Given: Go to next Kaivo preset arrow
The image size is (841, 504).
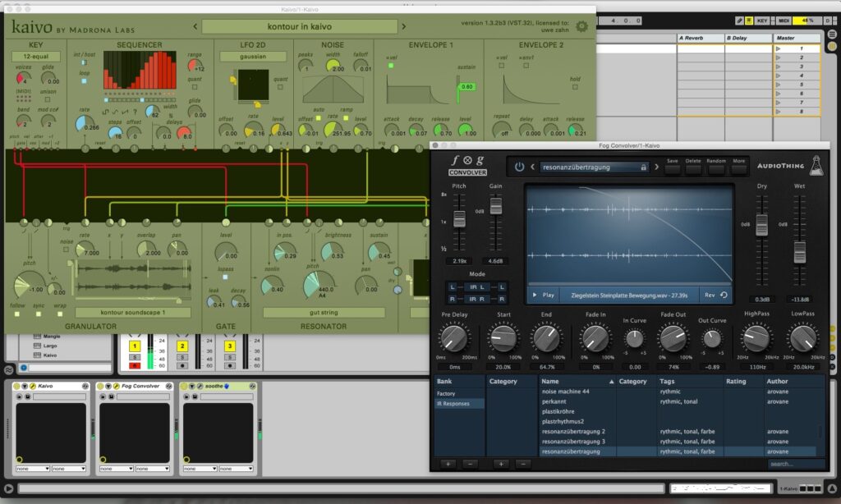Looking at the screenshot, I should pos(404,26).
